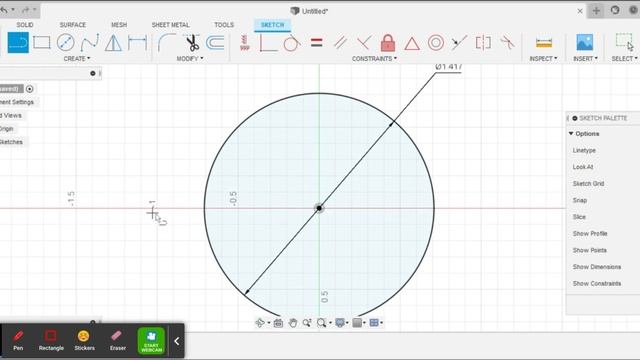Click the Fit zoom magnifier icon
Viewport: 640px width, 360px height.
(321, 323)
